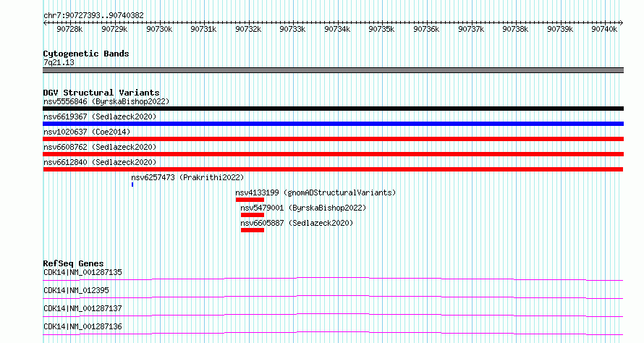The width and height of the screenshot is (644, 343).
Task: Click the ruler's right-end arrow
Action: pos(622,23)
